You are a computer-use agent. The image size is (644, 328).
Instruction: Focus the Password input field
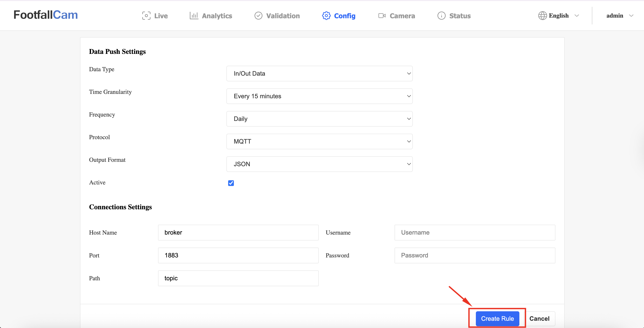pos(475,255)
